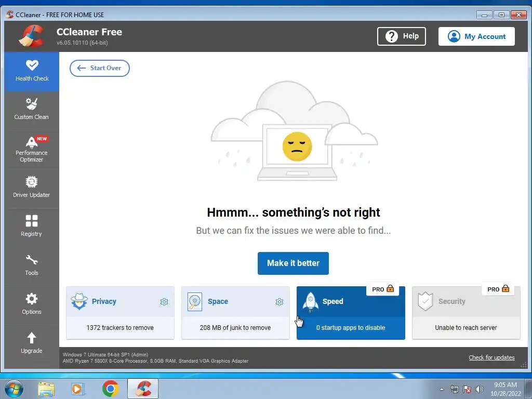Click Upgrade arrow icon
Image resolution: width=532 pixels, height=399 pixels.
click(x=32, y=338)
